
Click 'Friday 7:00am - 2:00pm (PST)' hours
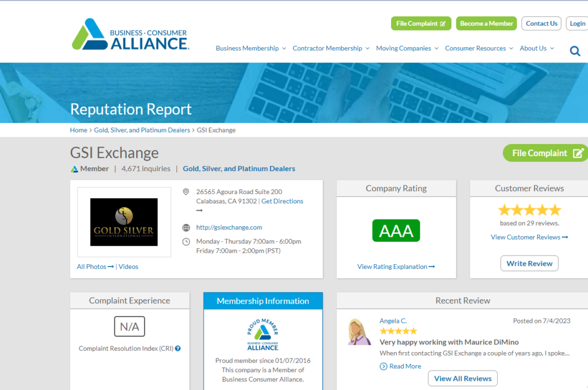(238, 251)
